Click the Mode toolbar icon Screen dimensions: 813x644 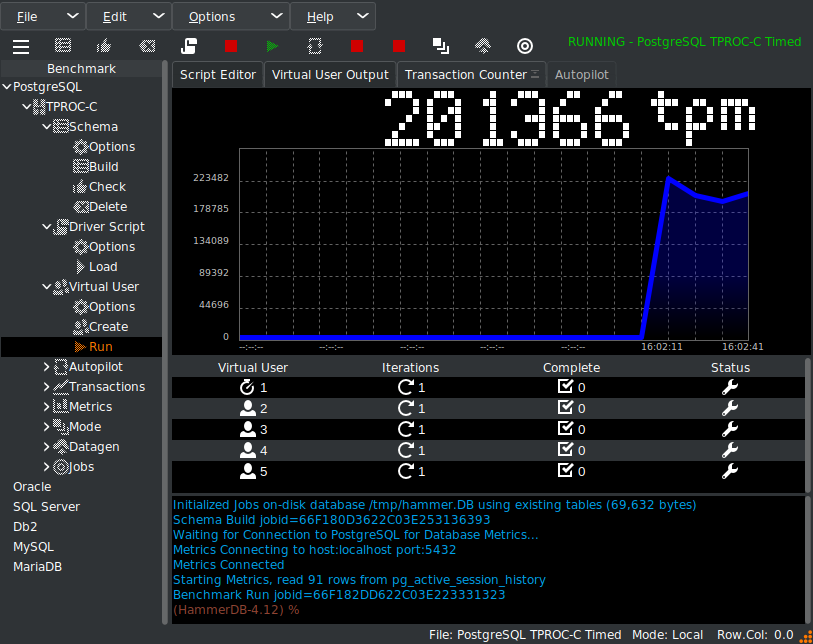(x=441, y=46)
